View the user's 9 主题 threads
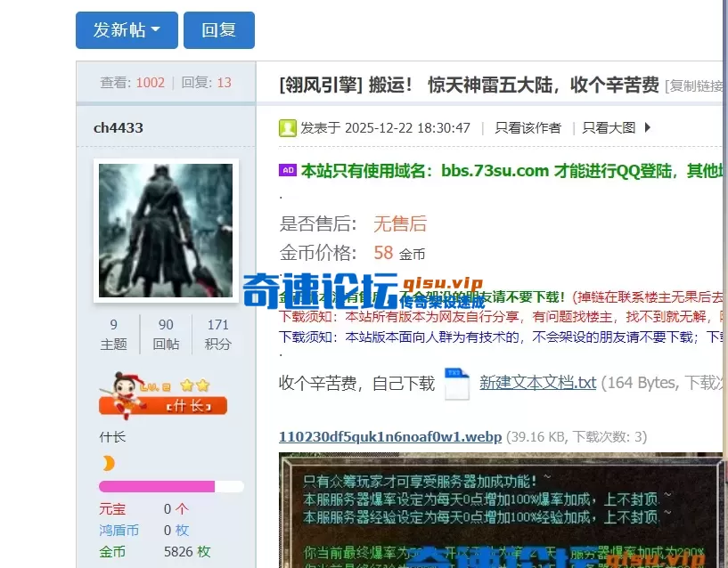 (114, 333)
